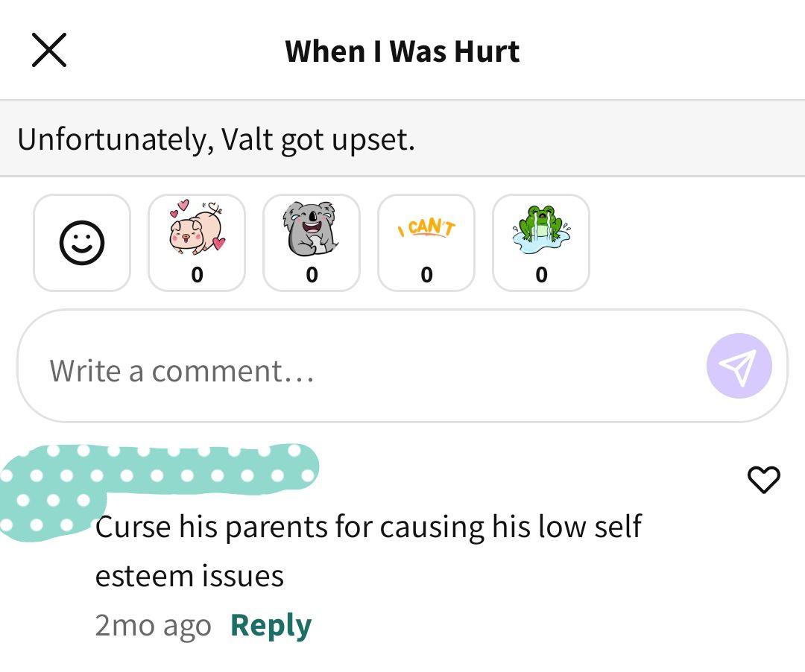Image resolution: width=805 pixels, height=672 pixels.
Task: Send comment with the paper plane button
Action: point(739,366)
